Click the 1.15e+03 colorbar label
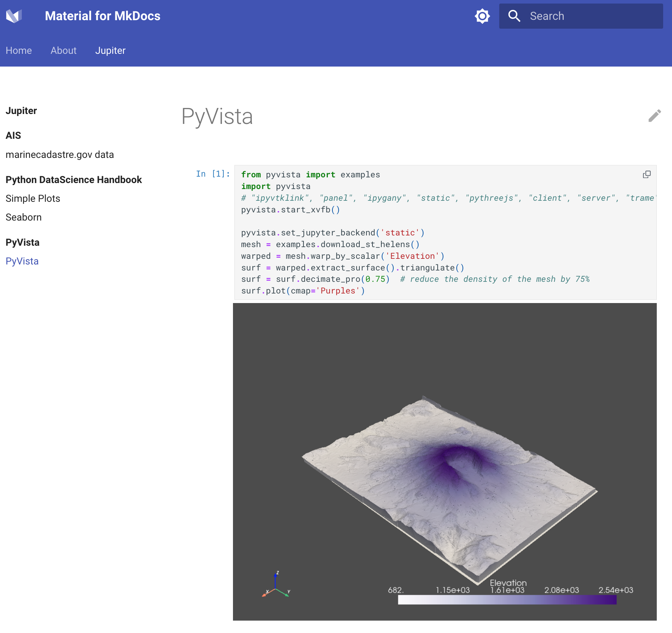The width and height of the screenshot is (672, 633). coord(452,590)
